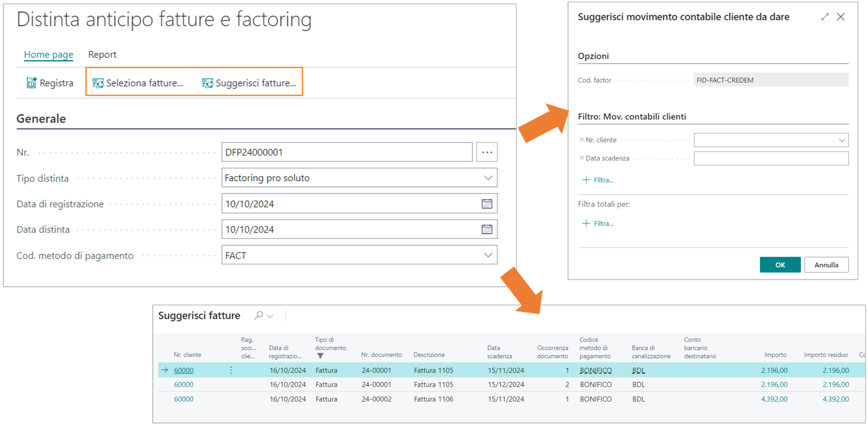
Task: Open the Nr. cliente filter dropdown
Action: point(841,140)
